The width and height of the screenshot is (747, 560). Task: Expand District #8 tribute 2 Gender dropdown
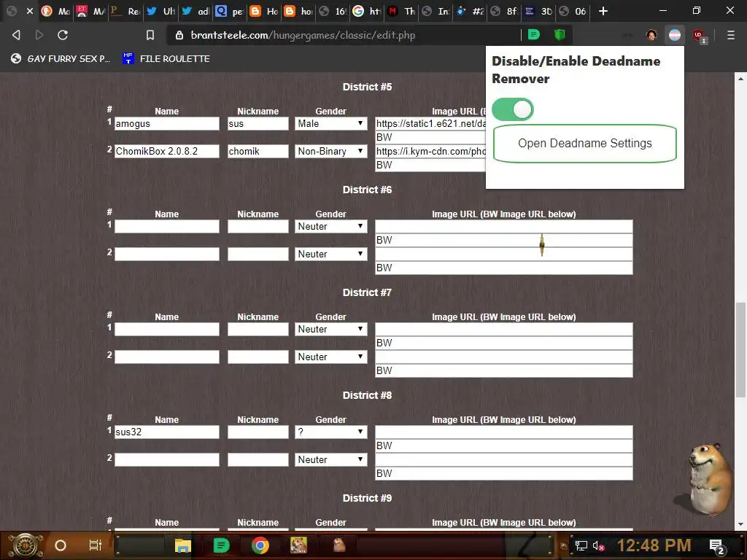[x=330, y=459]
